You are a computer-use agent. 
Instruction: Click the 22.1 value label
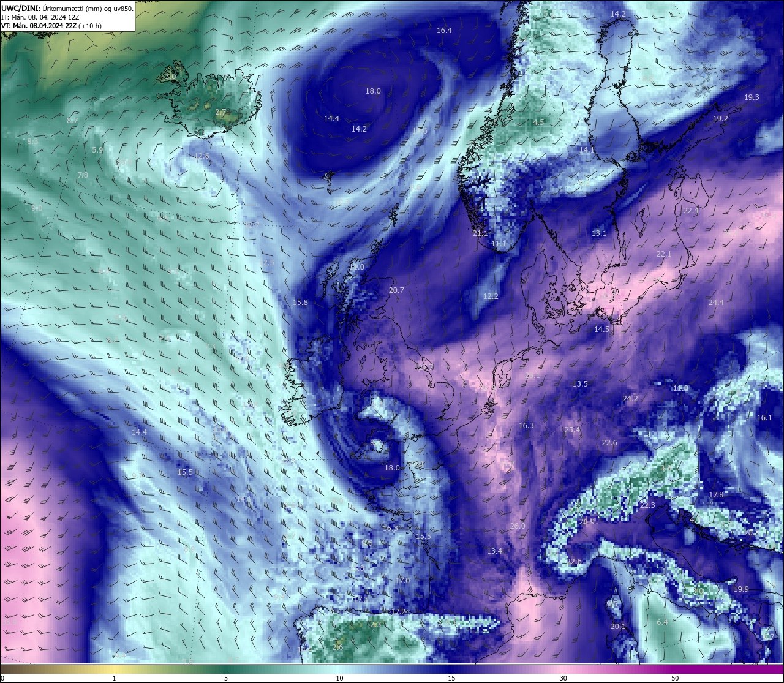[x=664, y=254]
